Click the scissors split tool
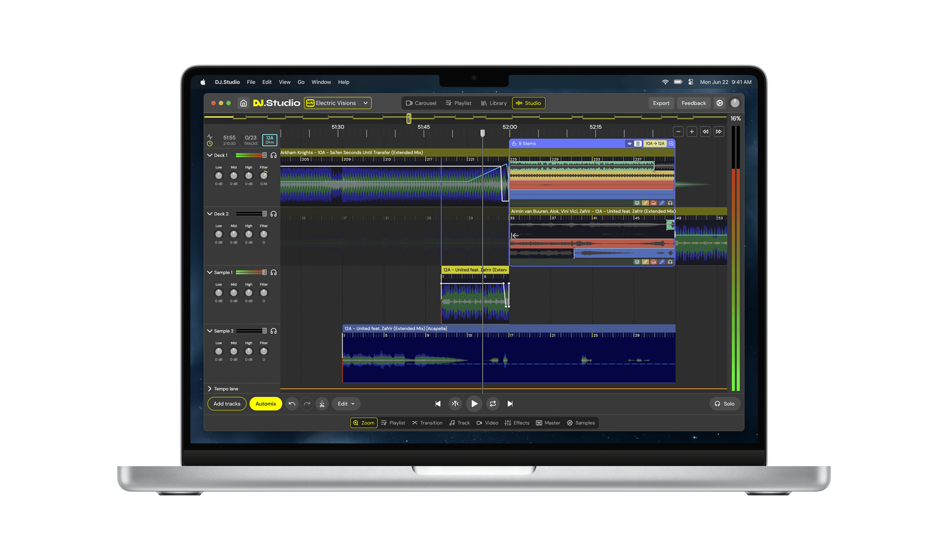This screenshot has height=560, width=948. coord(322,404)
